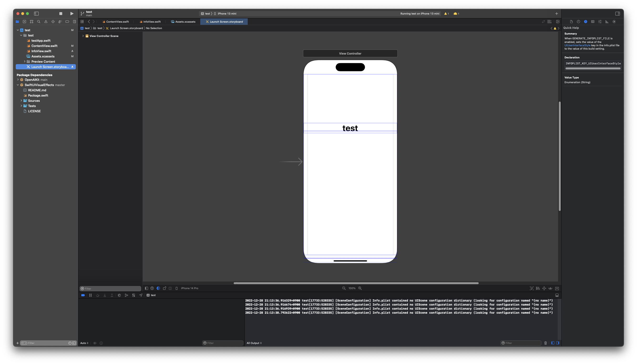637x364 pixels.
Task: Click the Run (play) button
Action: (x=72, y=14)
